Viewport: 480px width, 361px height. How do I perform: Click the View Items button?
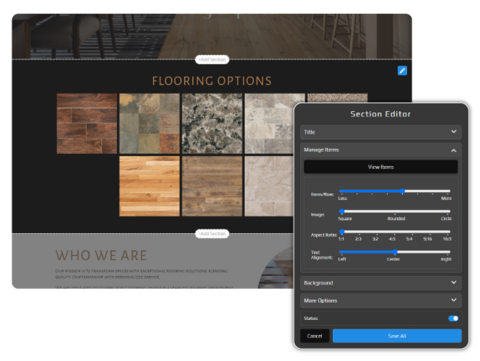(381, 167)
